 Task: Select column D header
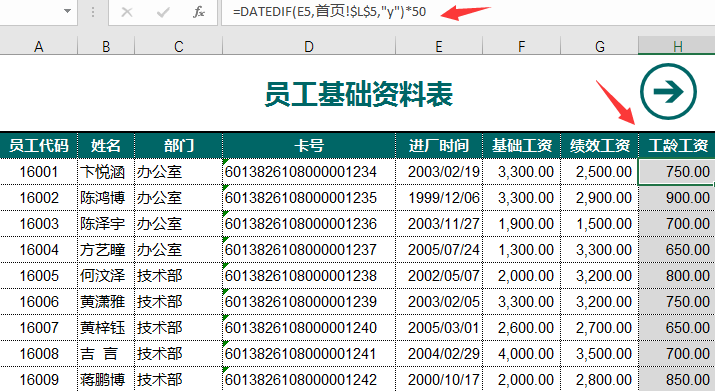(x=309, y=46)
